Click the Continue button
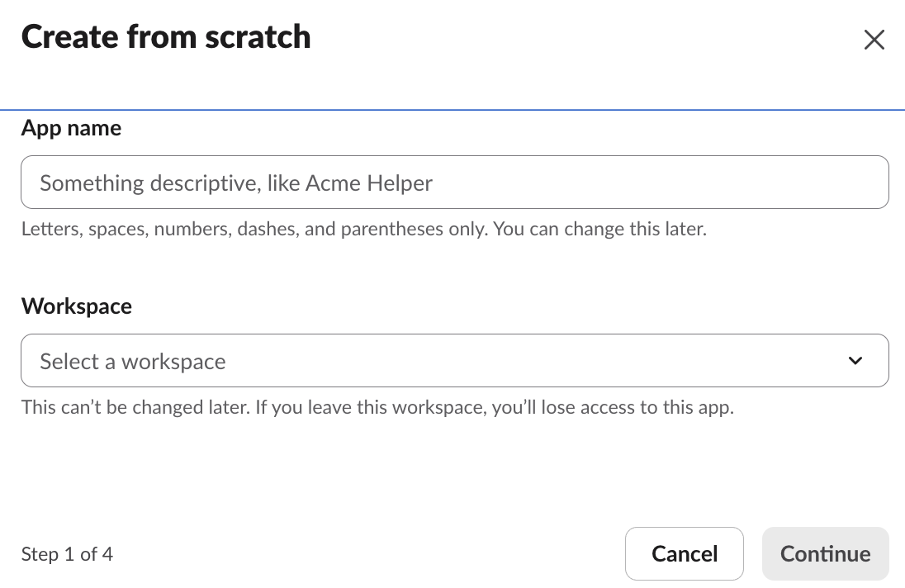Screen dimensions: 905x588 [x=826, y=554]
